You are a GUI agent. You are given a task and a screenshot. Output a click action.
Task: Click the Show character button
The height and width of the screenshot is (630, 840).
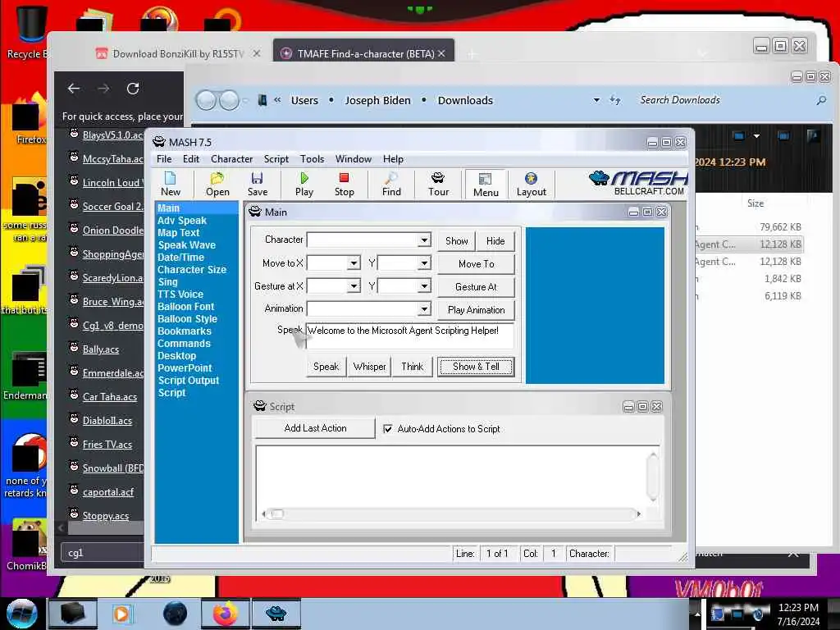(456, 241)
